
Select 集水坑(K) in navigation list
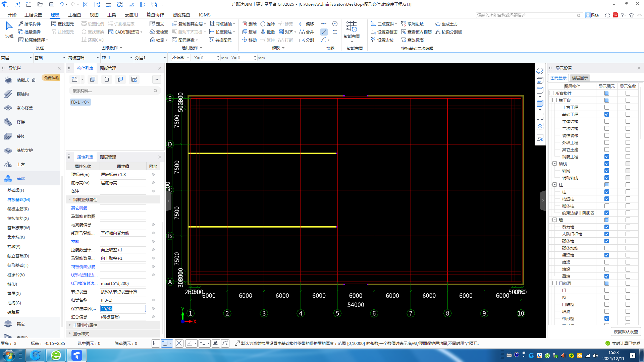point(16,237)
